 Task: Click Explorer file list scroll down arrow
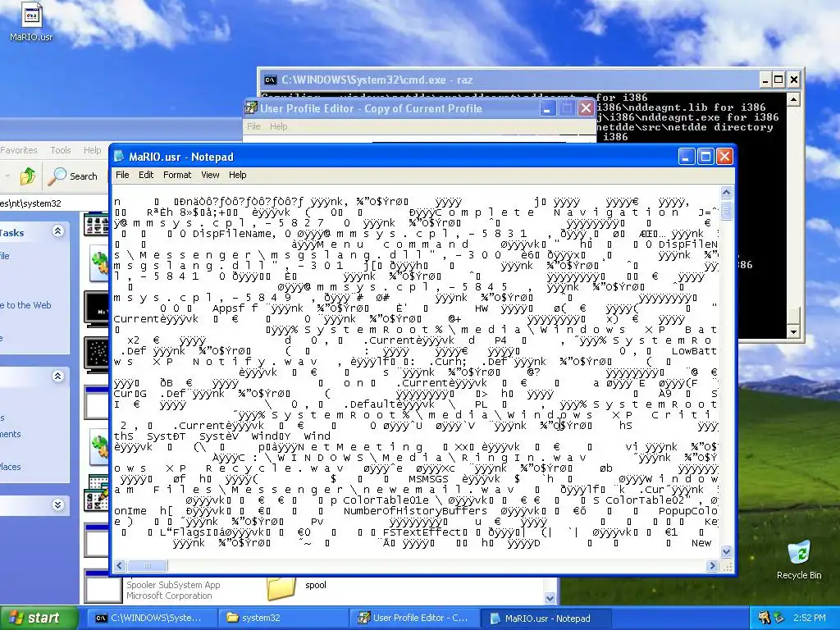tap(550, 598)
